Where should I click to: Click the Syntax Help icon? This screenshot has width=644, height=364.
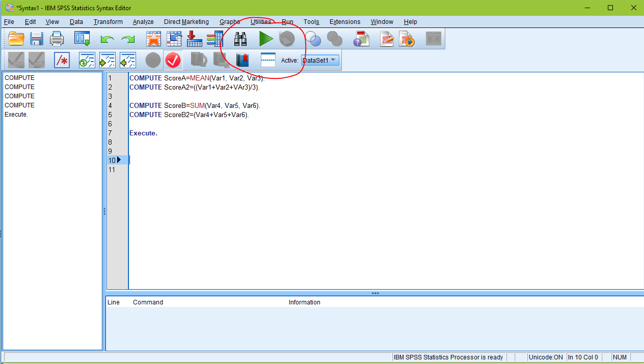pos(361,39)
